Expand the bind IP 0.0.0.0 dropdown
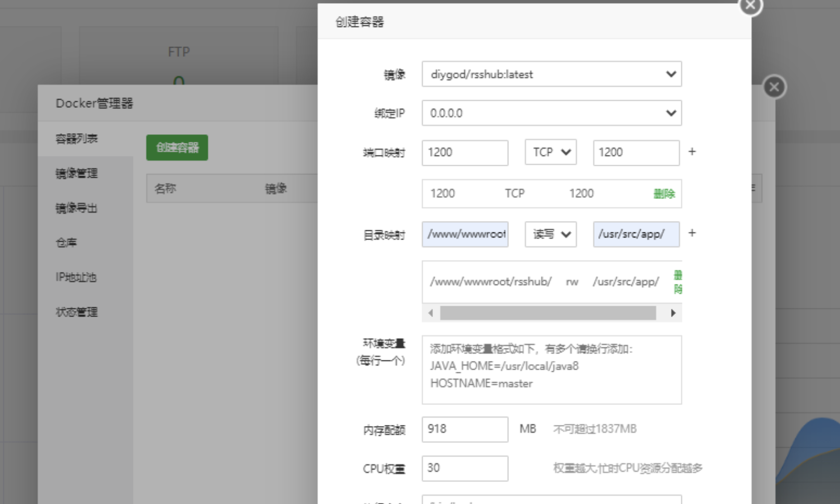 [551, 113]
